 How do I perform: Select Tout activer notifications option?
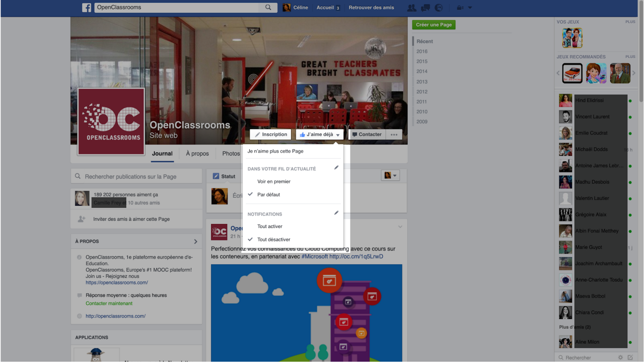(x=270, y=226)
